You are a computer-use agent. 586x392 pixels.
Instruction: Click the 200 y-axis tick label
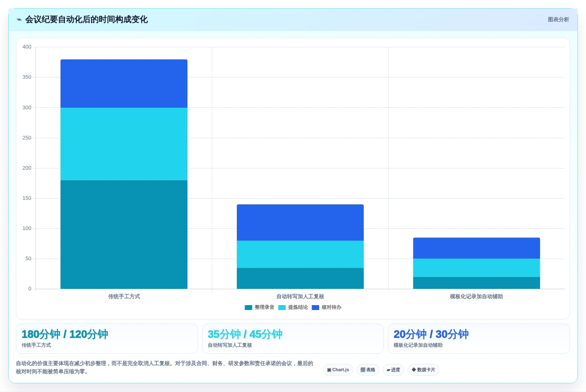click(x=27, y=168)
